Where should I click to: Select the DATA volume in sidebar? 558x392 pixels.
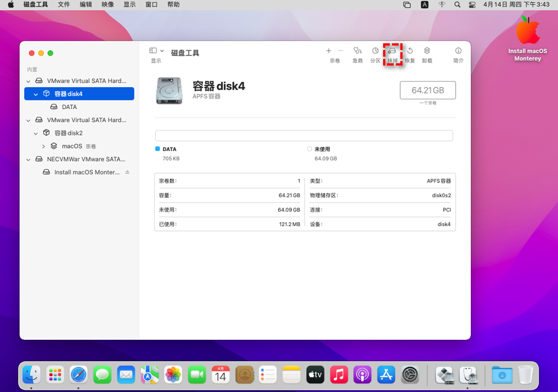tap(79, 107)
